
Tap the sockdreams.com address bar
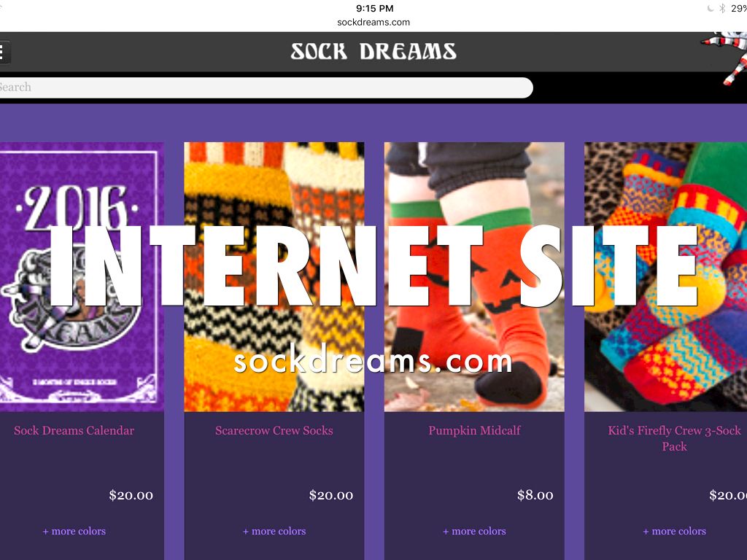click(373, 22)
